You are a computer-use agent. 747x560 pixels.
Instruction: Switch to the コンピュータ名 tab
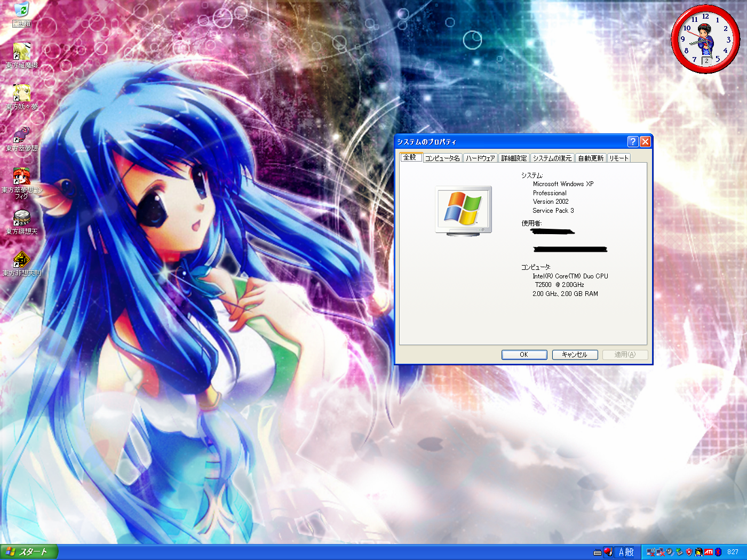[x=442, y=158]
